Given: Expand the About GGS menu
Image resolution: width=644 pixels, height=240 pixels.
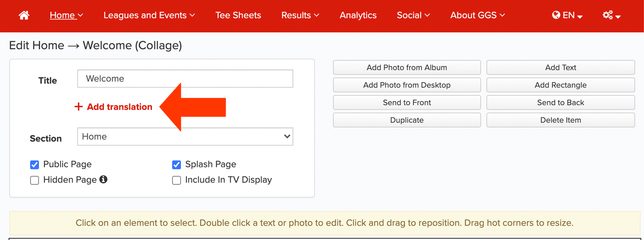Looking at the screenshot, I should (x=477, y=15).
